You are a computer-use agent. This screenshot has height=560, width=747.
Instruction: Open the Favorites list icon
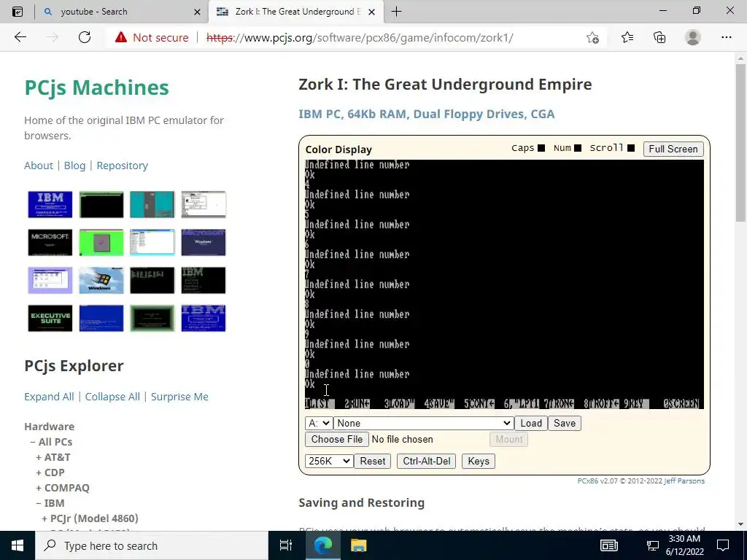coord(627,37)
